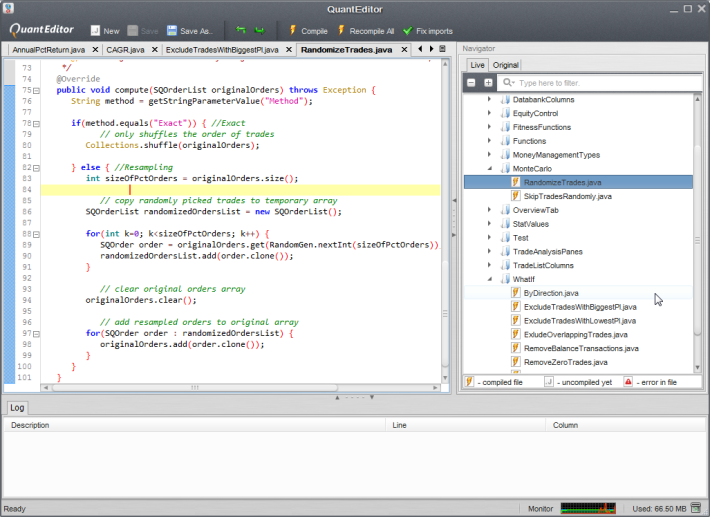Screen dimensions: 710x517
Task: Compile the current file
Action: click(x=308, y=31)
